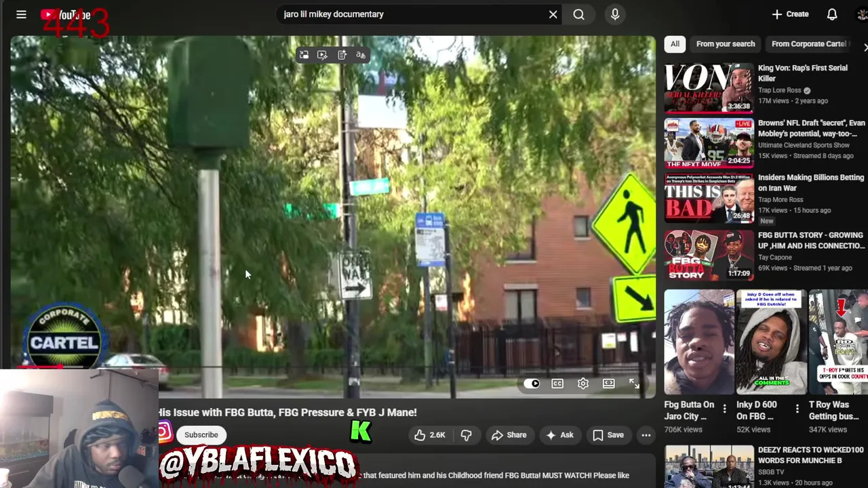Image resolution: width=868 pixels, height=488 pixels.
Task: Show the next filter chips with the arrow
Action: (x=865, y=47)
